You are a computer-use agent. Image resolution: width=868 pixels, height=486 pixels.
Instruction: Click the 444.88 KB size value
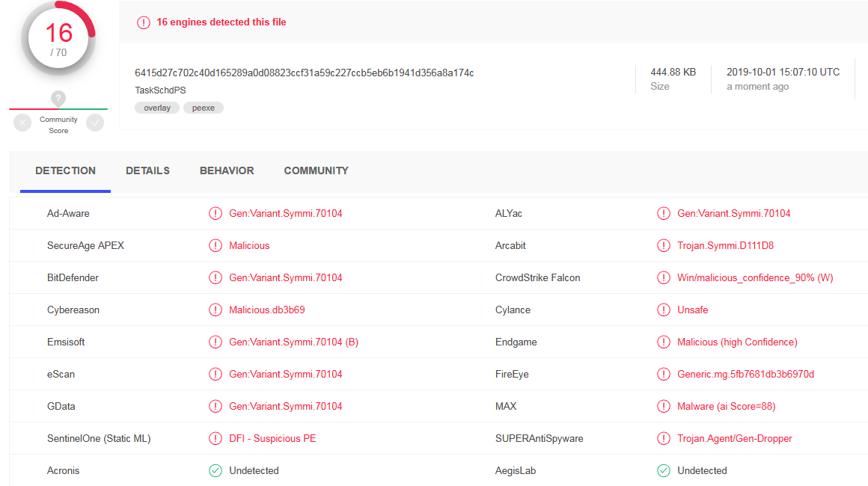pos(673,73)
